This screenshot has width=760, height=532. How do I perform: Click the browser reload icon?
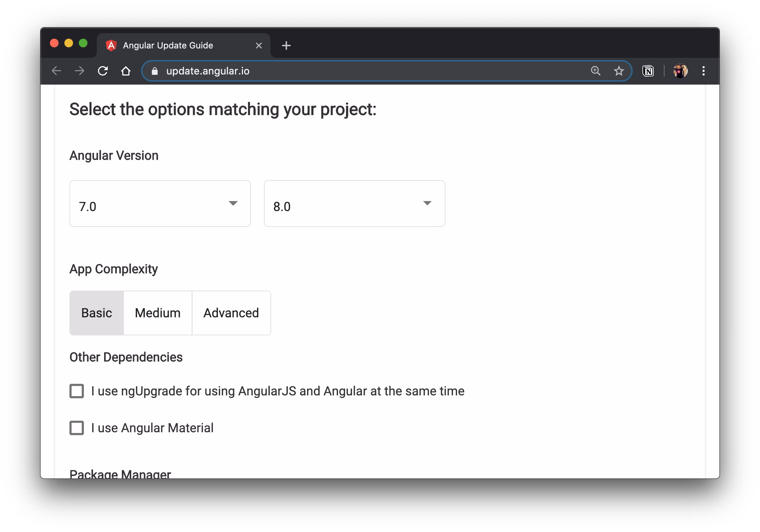click(103, 71)
